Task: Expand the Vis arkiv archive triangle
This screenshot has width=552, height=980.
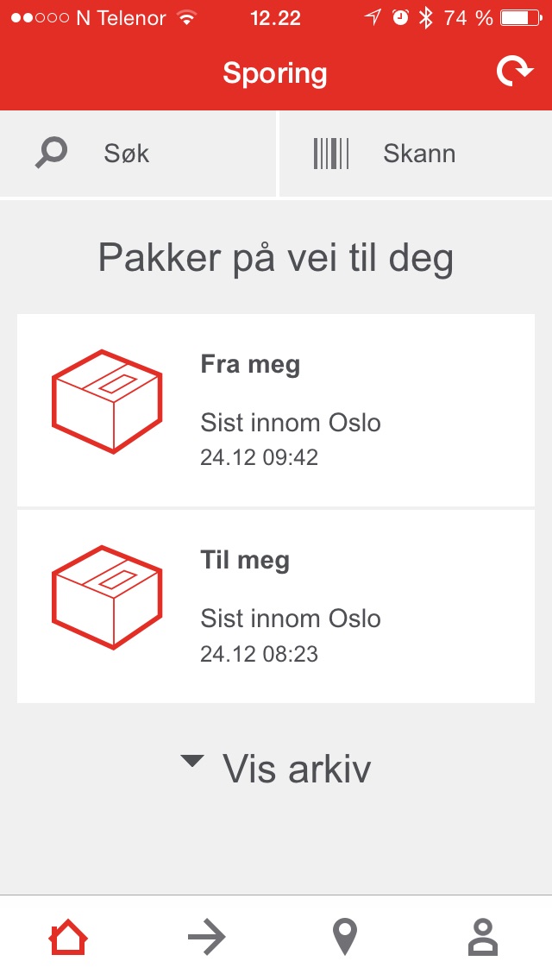Action: pos(192,761)
